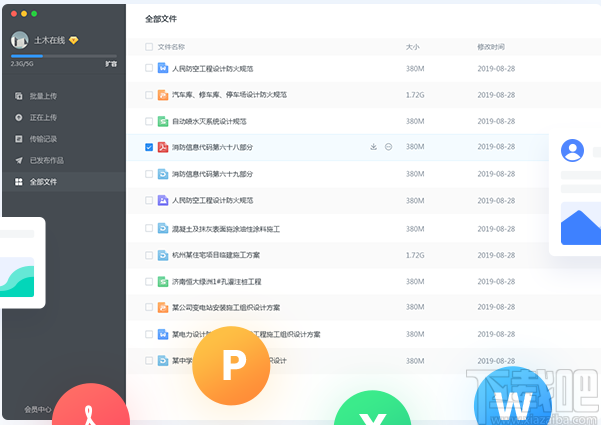Click the 扩容 expand storage button
Screen dimensions: 601x425
111,64
